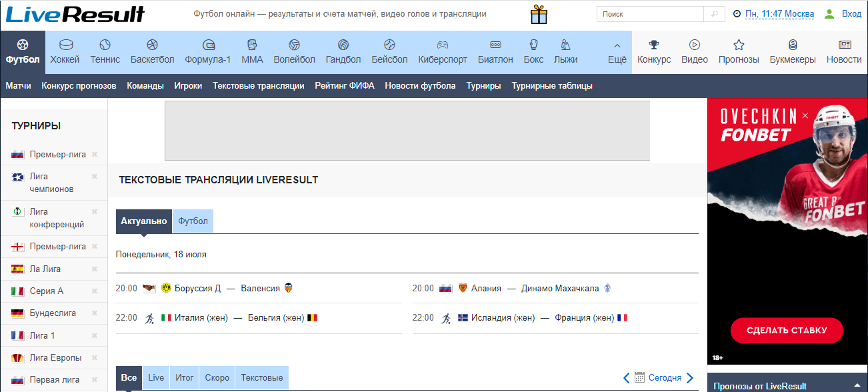Open Текстовые трансляции menu item
Screen dimensions: 868x392
(259, 86)
